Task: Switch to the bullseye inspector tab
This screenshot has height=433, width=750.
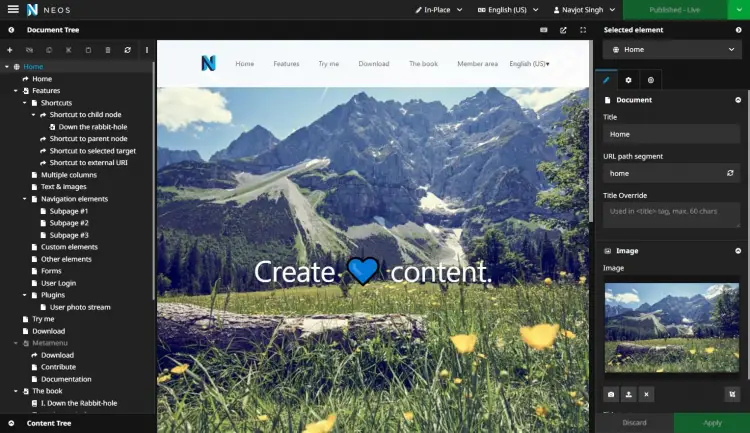Action: (x=651, y=80)
